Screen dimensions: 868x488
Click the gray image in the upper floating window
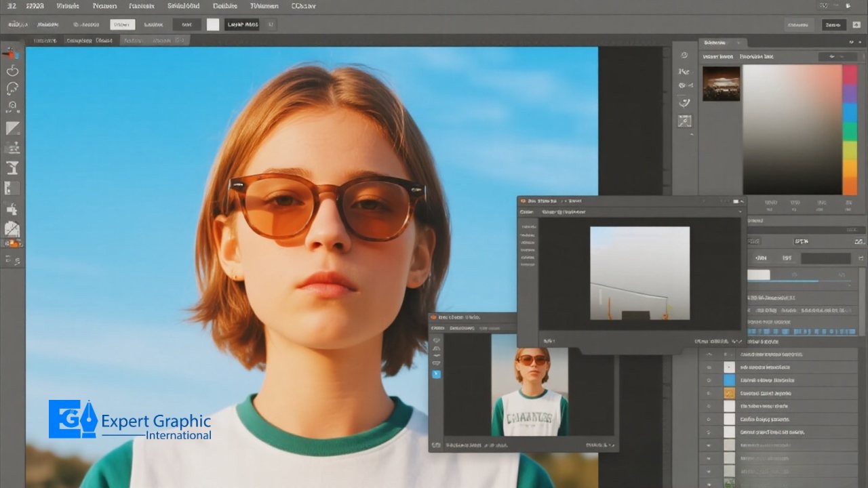pos(639,273)
